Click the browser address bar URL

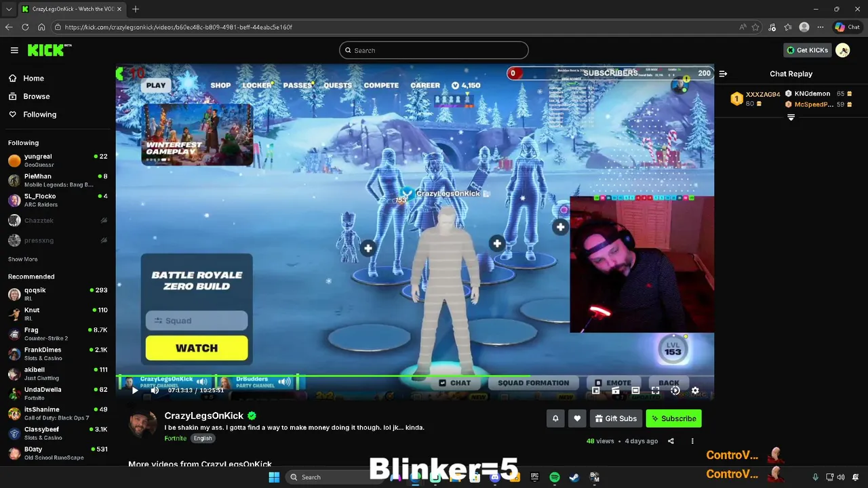click(178, 27)
